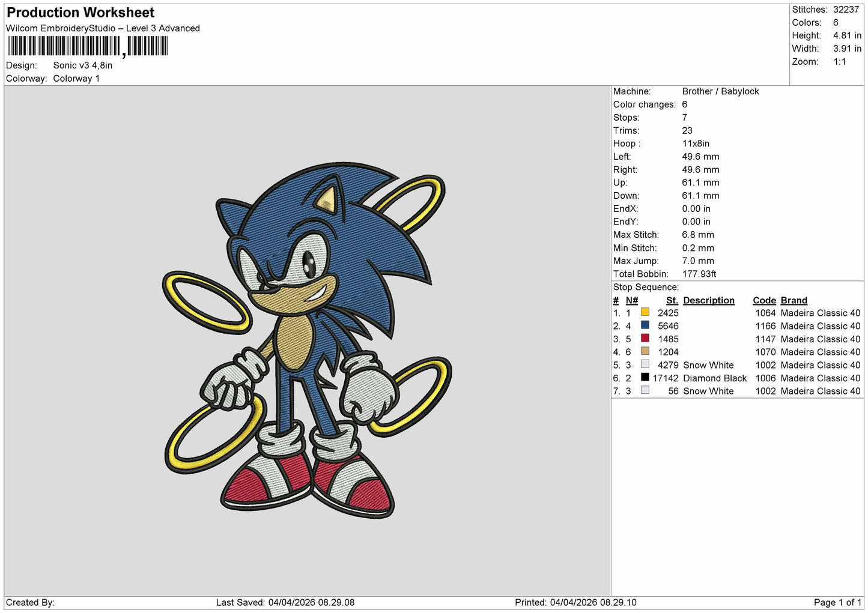Click the hoop value '11x8in'
This screenshot has height=613, width=868.
click(x=696, y=143)
